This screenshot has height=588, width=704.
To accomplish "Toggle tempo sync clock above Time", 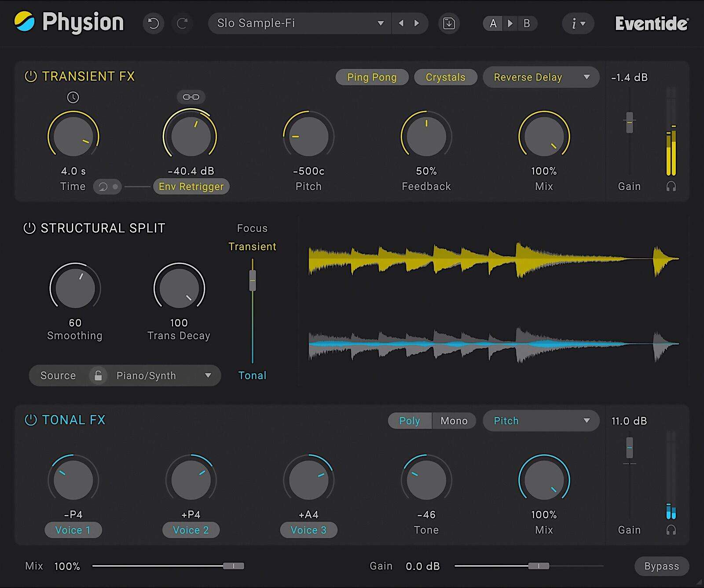I will pos(73,97).
